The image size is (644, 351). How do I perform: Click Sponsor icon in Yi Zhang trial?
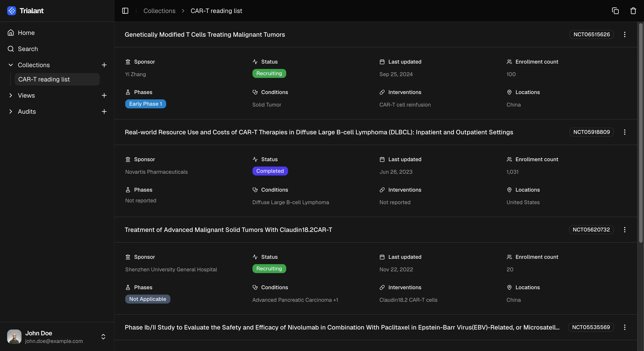click(x=128, y=62)
